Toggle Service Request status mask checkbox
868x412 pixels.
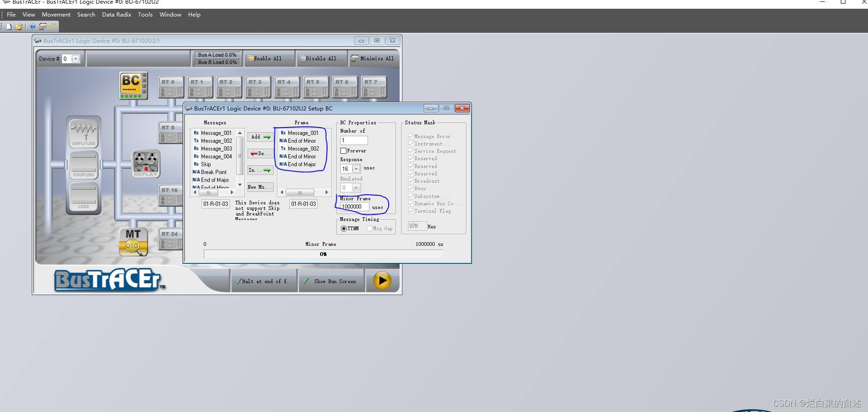pyautogui.click(x=411, y=151)
